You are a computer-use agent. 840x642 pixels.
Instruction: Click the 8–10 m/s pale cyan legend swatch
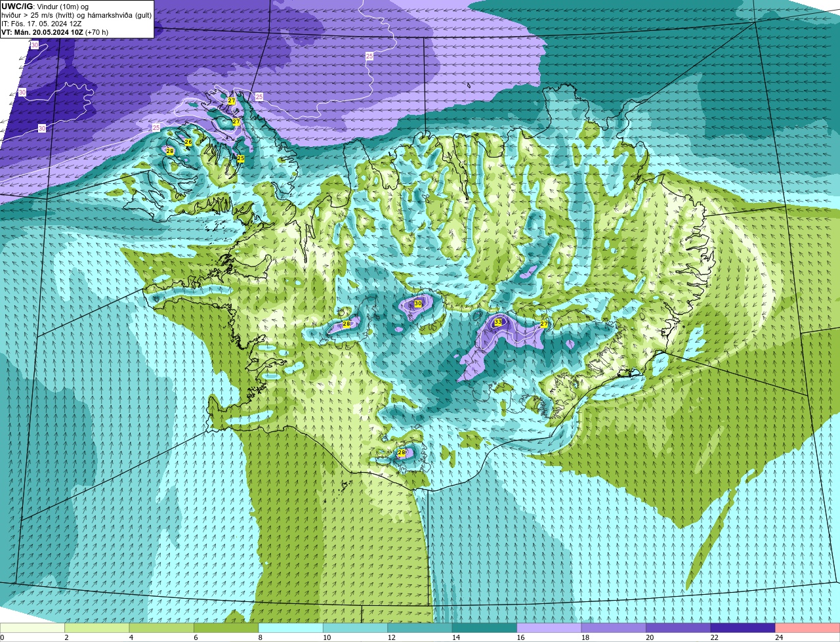[x=291, y=628]
